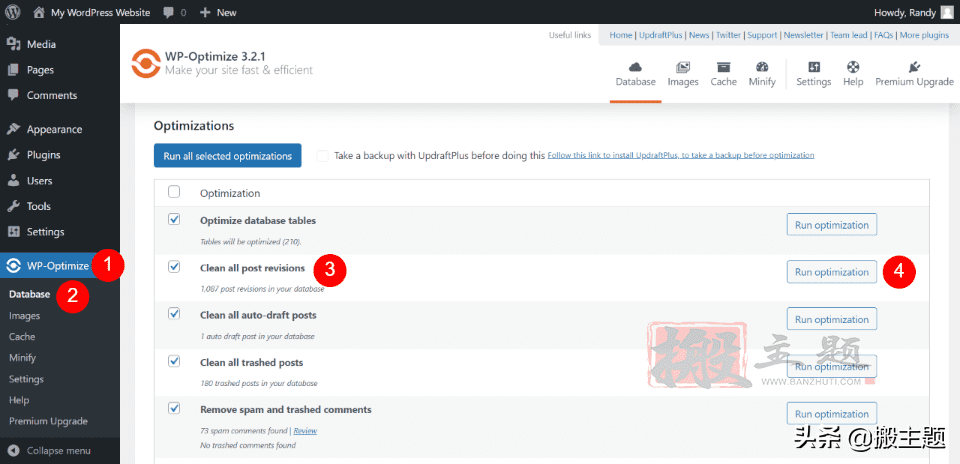
Task: Open the Images submenu item in sidebar
Action: pos(24,316)
